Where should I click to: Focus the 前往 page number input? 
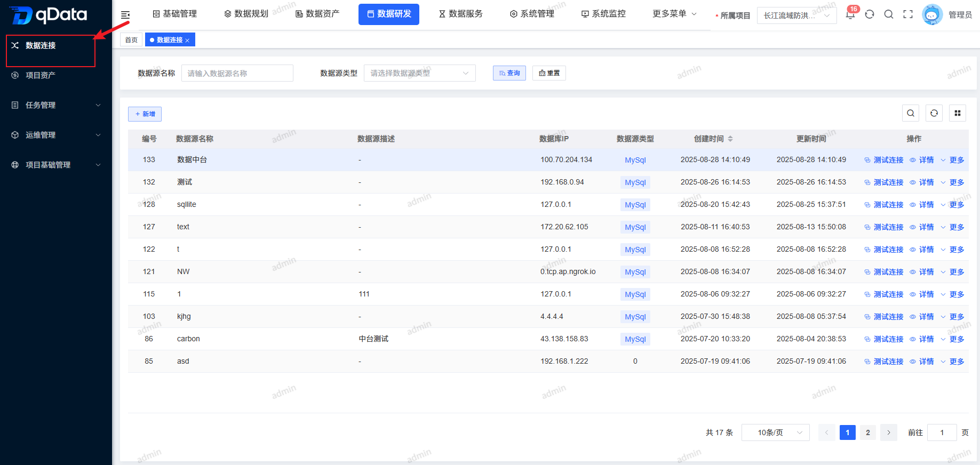[942, 432]
